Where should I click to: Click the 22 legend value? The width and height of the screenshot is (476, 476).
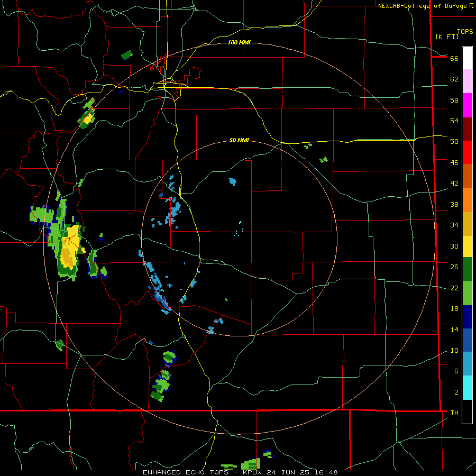(454, 288)
